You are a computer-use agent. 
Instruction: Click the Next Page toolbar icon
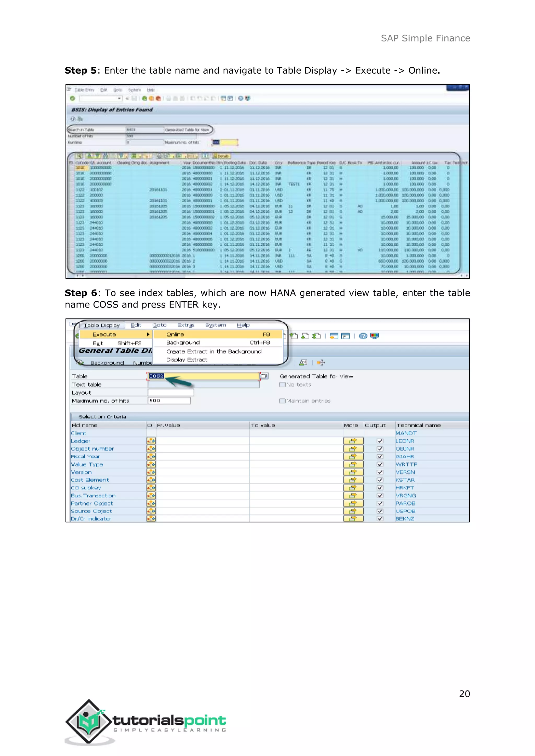305,336
